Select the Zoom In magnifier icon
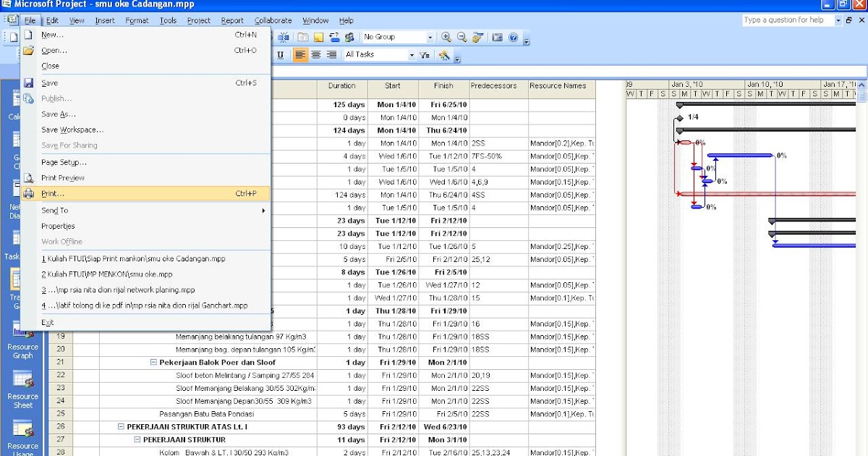868x456 pixels. pos(445,37)
